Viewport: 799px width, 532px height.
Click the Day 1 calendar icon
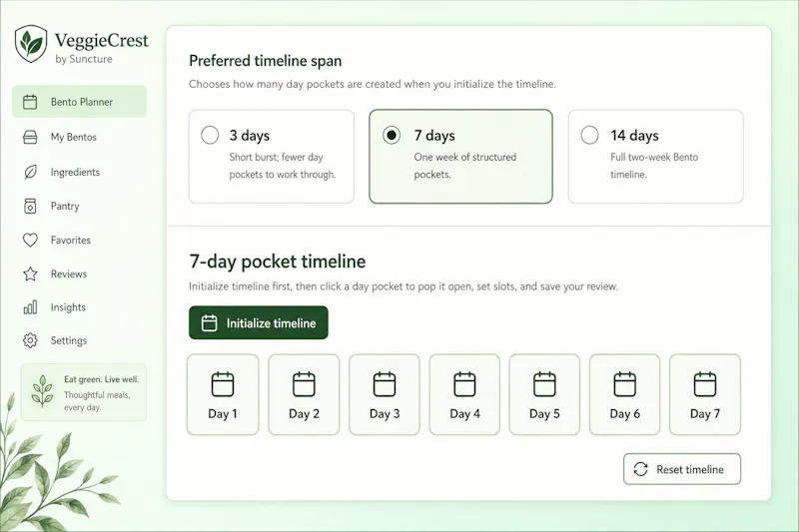click(223, 384)
